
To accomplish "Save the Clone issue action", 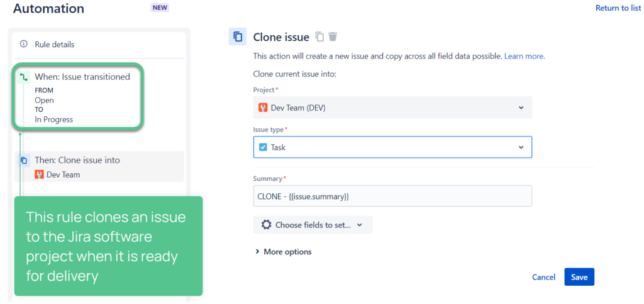I will tap(579, 277).
